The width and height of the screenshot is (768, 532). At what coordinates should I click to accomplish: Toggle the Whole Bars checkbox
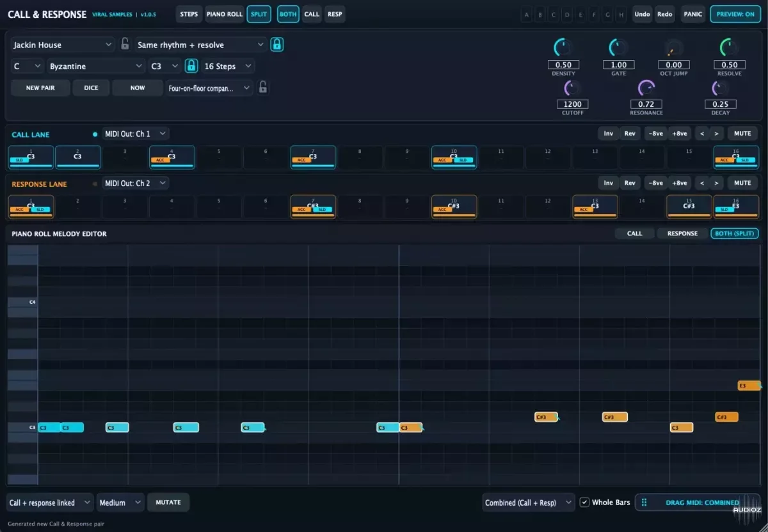(584, 503)
